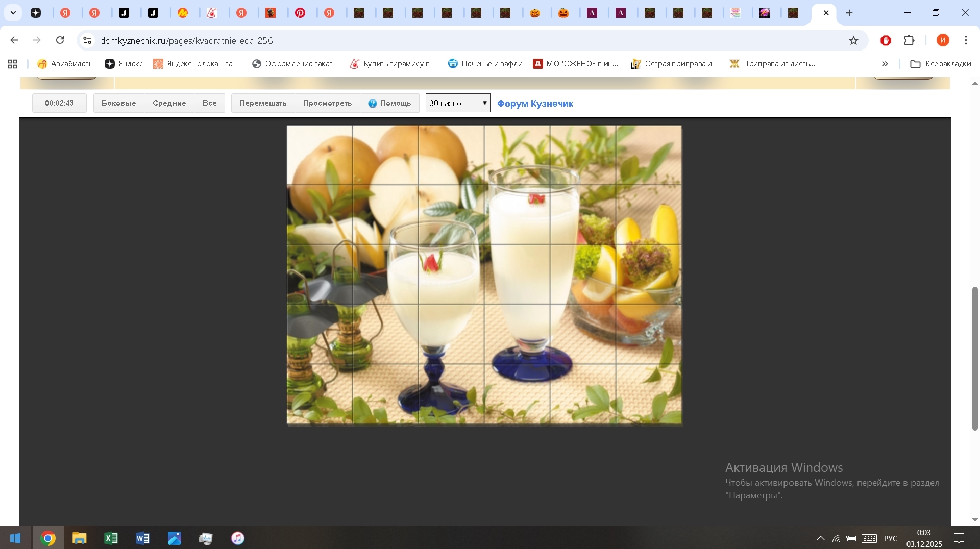
Task: Launch Excel from the taskbar
Action: (x=111, y=538)
